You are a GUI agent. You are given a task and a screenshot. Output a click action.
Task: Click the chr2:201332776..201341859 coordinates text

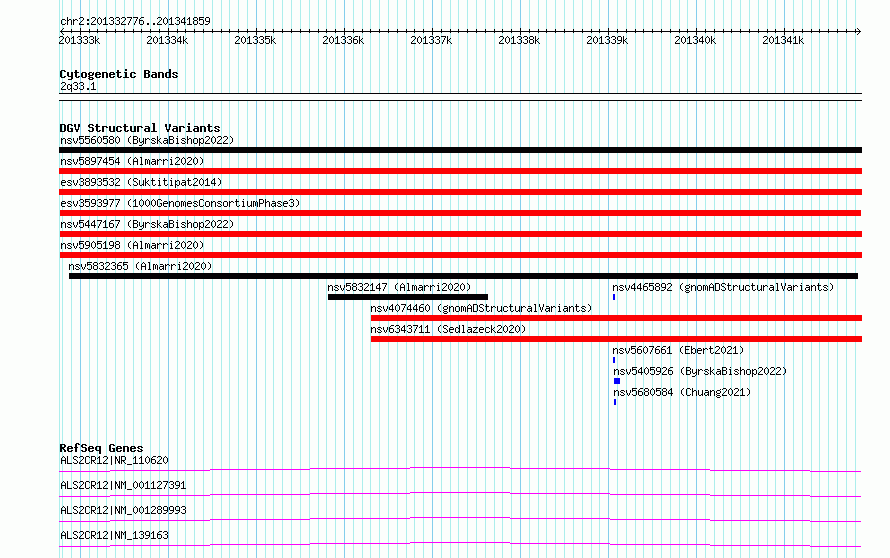[135, 21]
